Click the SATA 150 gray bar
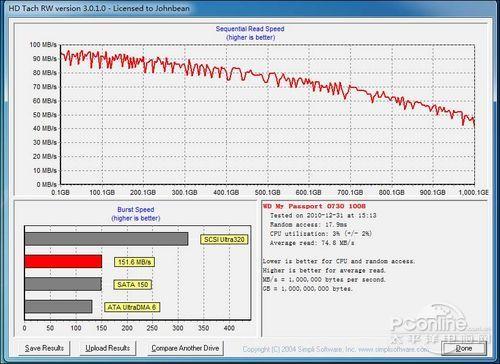This screenshot has height=364, width=500. pyautogui.click(x=63, y=284)
